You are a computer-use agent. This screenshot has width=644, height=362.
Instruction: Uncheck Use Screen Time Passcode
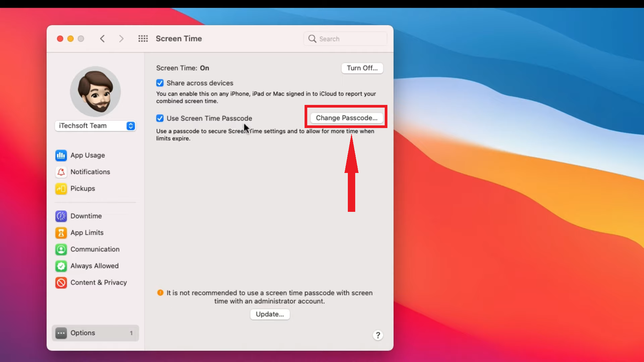(160, 118)
